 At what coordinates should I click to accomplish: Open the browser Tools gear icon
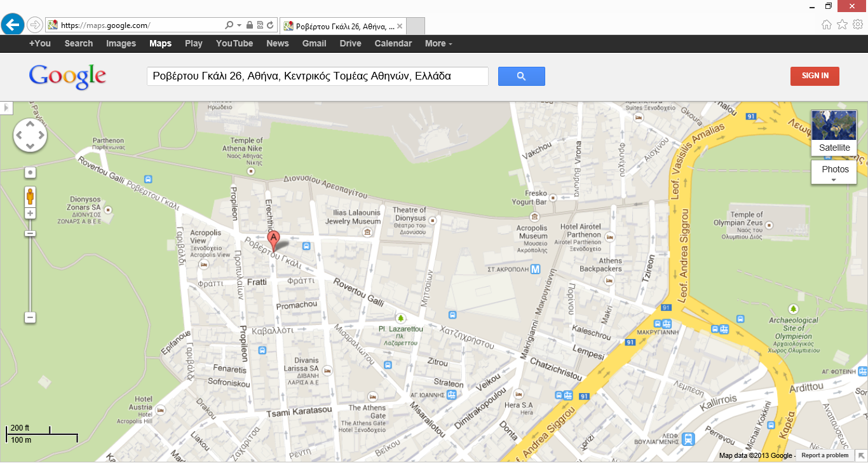pos(858,25)
